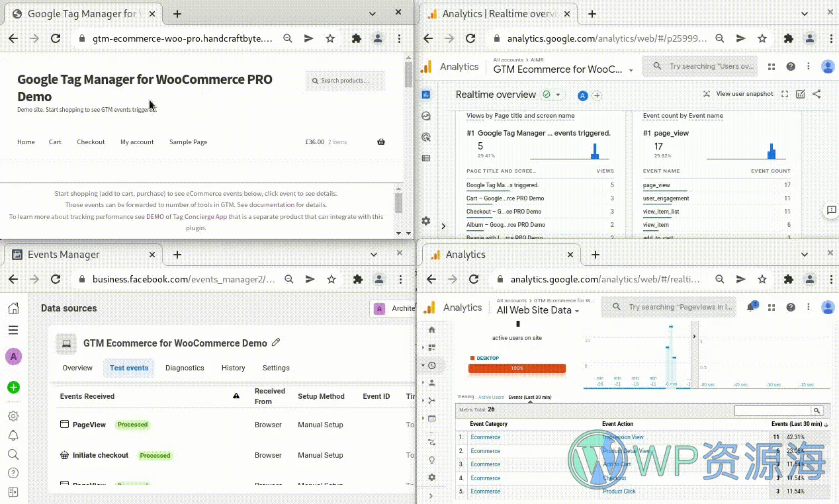839x504 pixels.
Task: Click the View user snapshot button
Action: (x=738, y=94)
